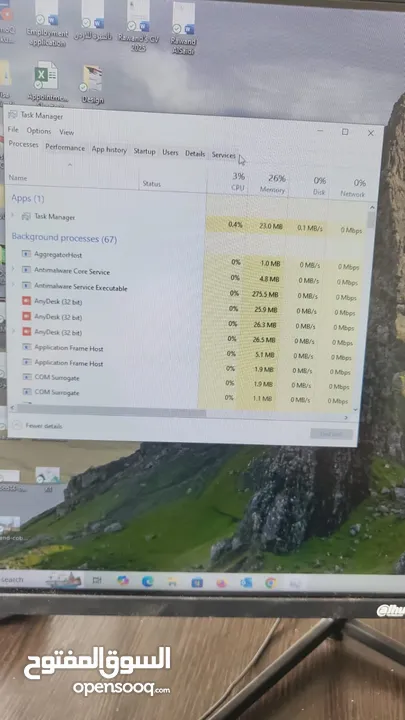
Task: Open the Arabic-named Word document on desktop
Action: [93, 23]
